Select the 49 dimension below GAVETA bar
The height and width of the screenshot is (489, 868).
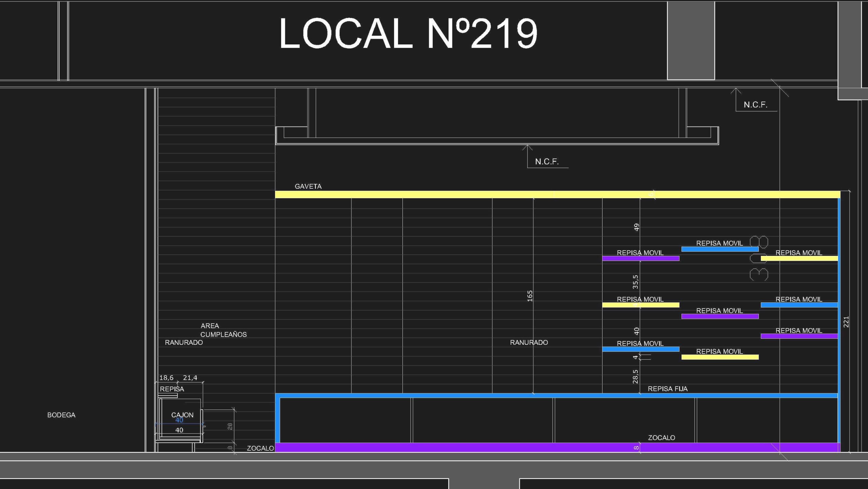[x=636, y=227]
